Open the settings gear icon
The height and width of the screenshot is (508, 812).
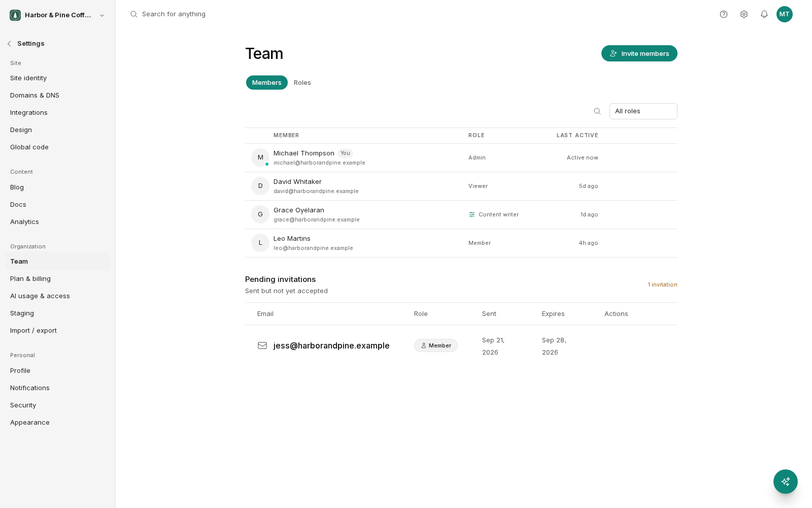(x=744, y=14)
